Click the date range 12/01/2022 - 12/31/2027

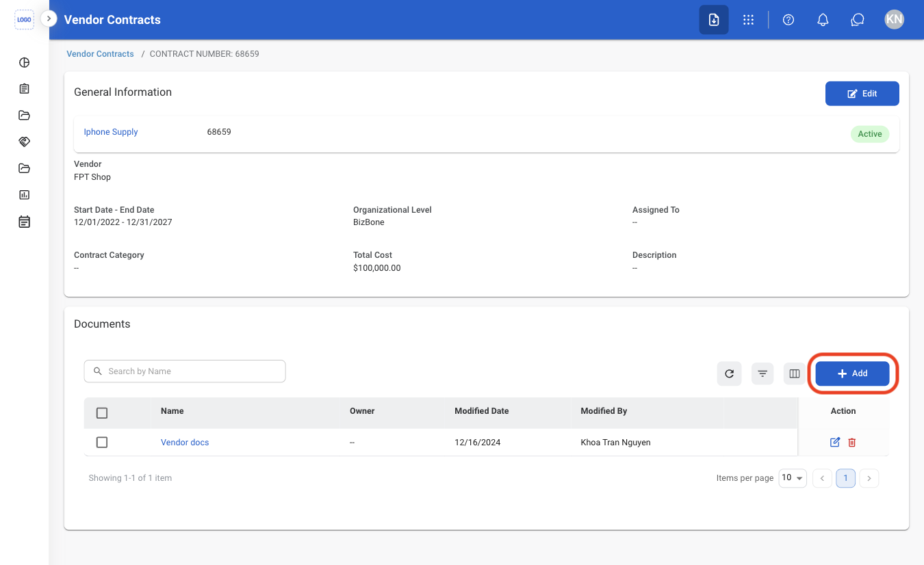[123, 222]
